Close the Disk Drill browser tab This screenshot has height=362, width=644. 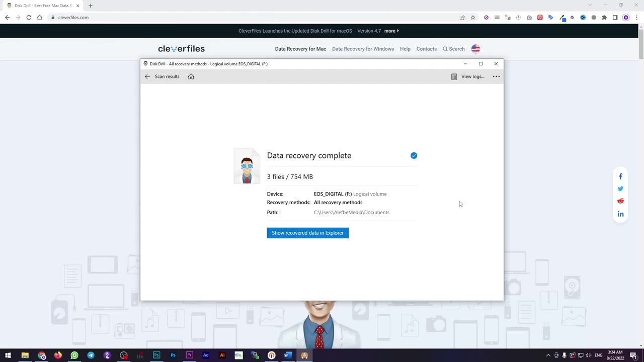click(x=77, y=6)
